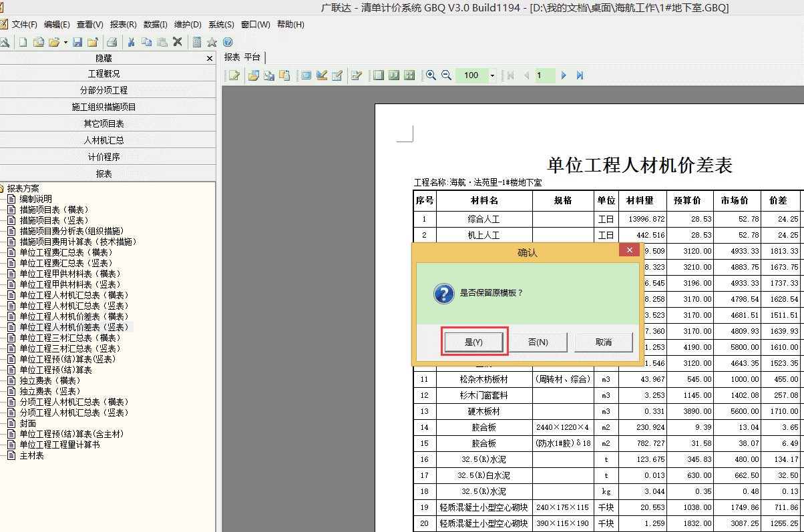
Task: Click the star favorites icon
Action: [x=212, y=42]
